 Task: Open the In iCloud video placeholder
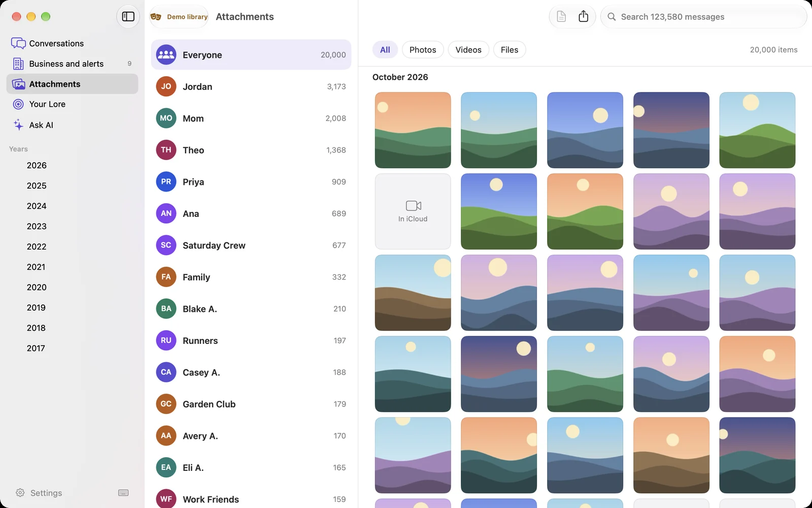(x=413, y=211)
